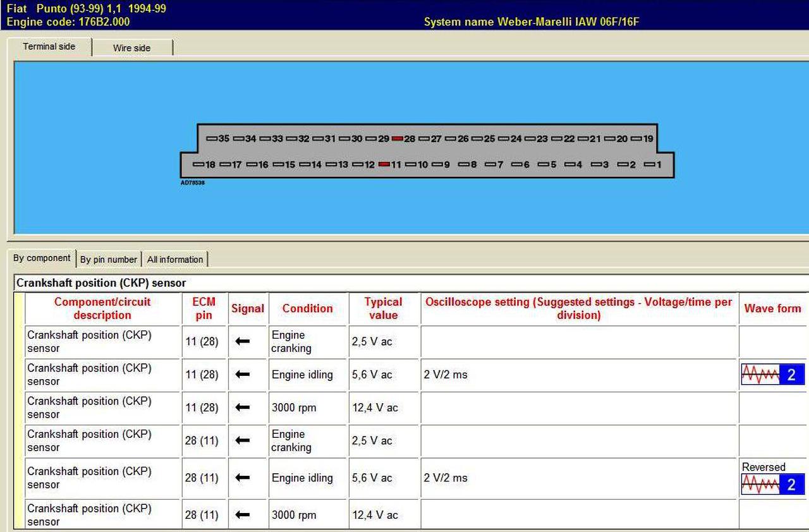This screenshot has height=532, width=809.
Task: Click 5,6 V ac in 11 (28) idling row
Action: click(x=372, y=375)
